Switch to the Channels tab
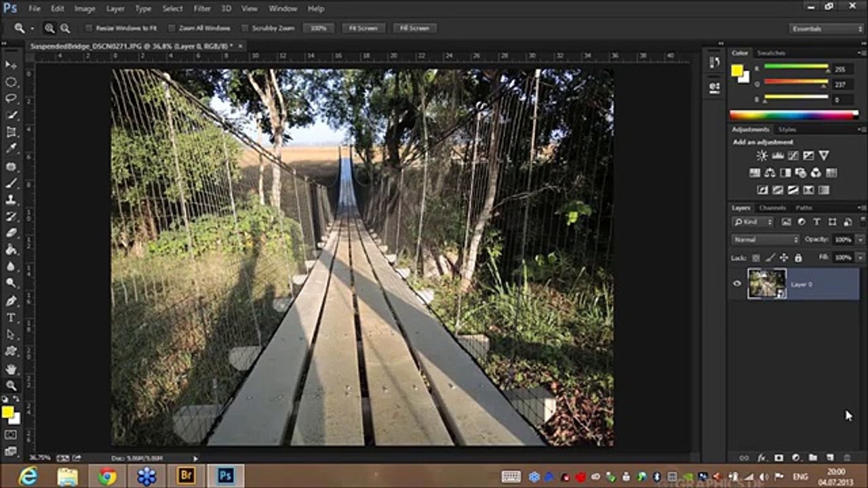The image size is (868, 488). (x=772, y=208)
